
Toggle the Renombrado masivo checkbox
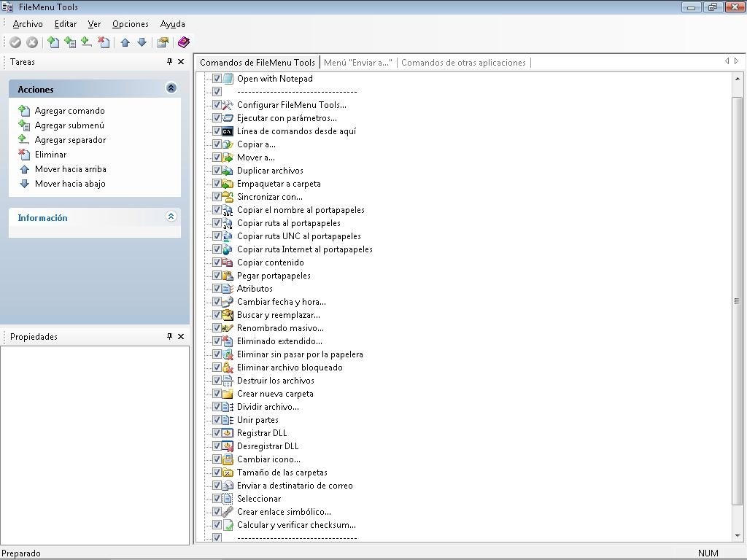pyautogui.click(x=217, y=328)
